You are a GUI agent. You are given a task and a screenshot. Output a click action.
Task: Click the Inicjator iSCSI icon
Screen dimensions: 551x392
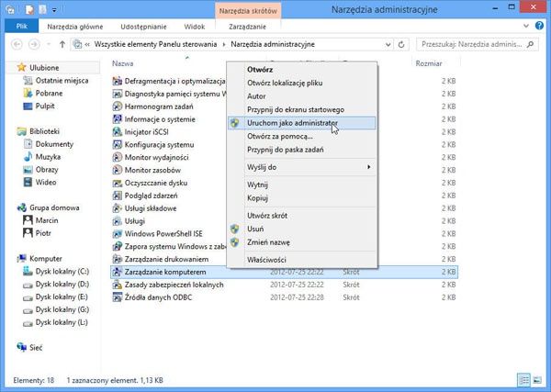pyautogui.click(x=117, y=132)
